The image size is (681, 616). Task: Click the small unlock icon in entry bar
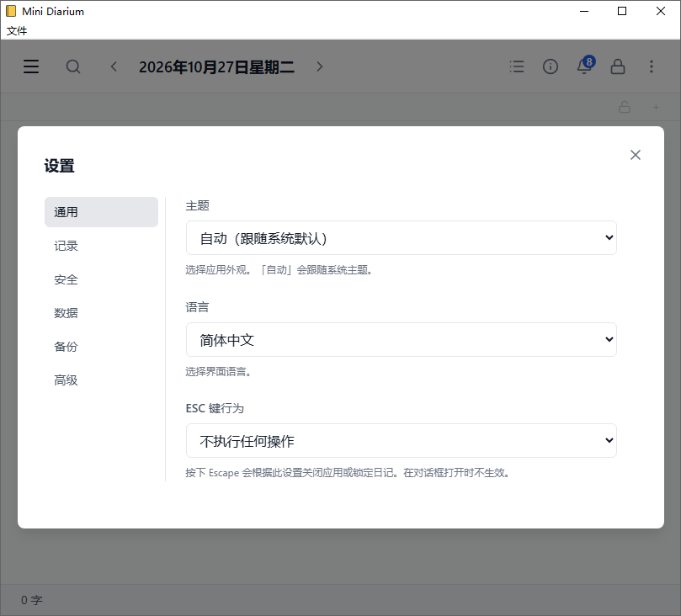point(625,107)
